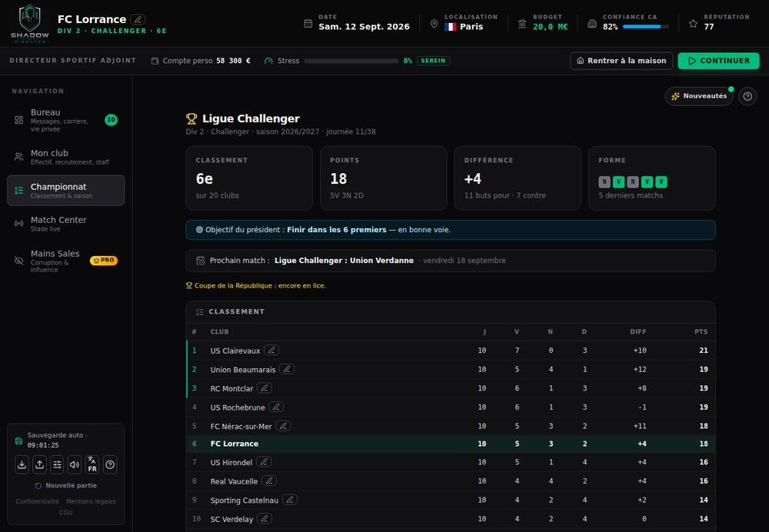Click the Classement 6e stat card
This screenshot has width=769, height=532.
[249, 178]
